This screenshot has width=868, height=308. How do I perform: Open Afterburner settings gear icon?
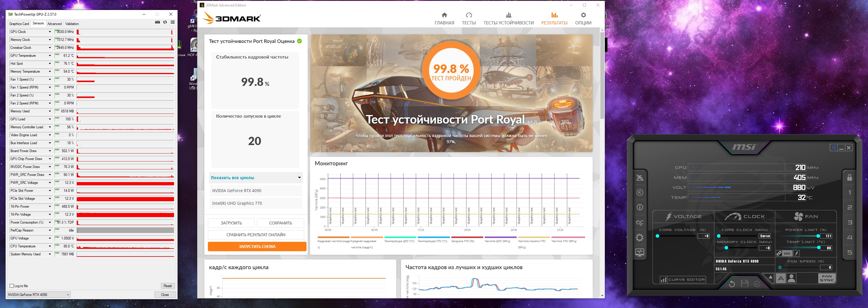click(x=640, y=238)
